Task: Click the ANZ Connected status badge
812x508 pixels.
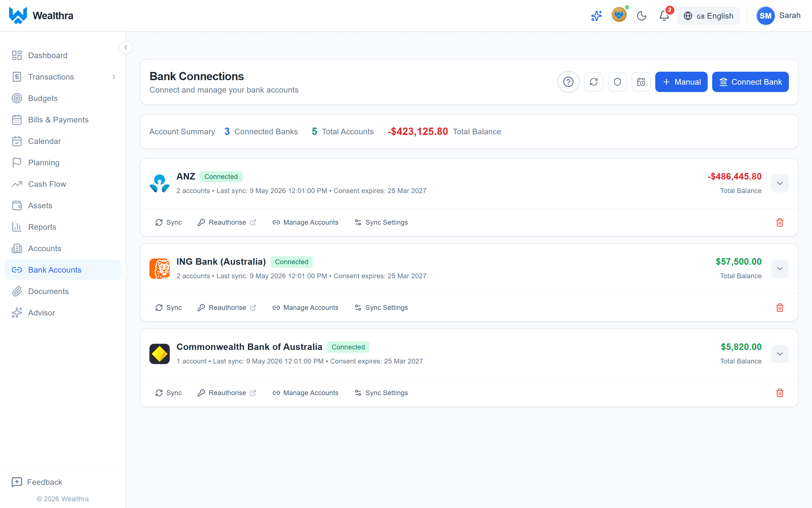Action: pos(221,177)
